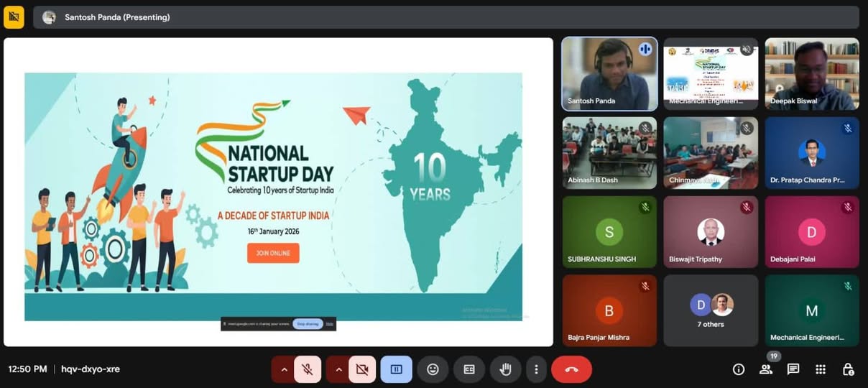Click the blue present screen button
Screen dimensions: 868x388
[396, 369]
